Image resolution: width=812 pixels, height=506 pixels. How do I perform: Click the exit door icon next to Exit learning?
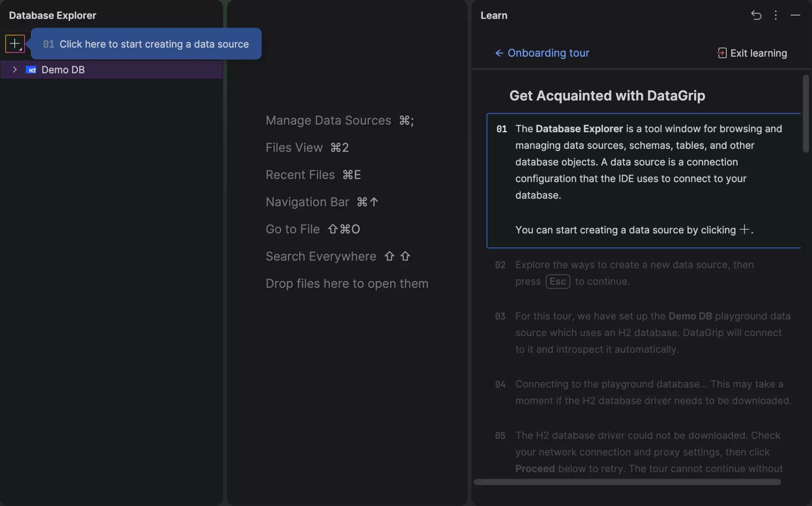click(722, 53)
